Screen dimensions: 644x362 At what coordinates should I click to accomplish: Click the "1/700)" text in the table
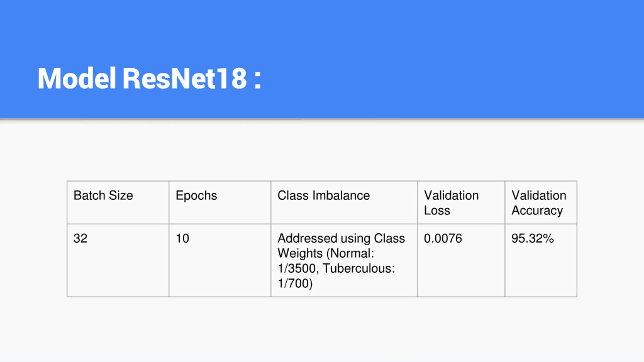(295, 283)
